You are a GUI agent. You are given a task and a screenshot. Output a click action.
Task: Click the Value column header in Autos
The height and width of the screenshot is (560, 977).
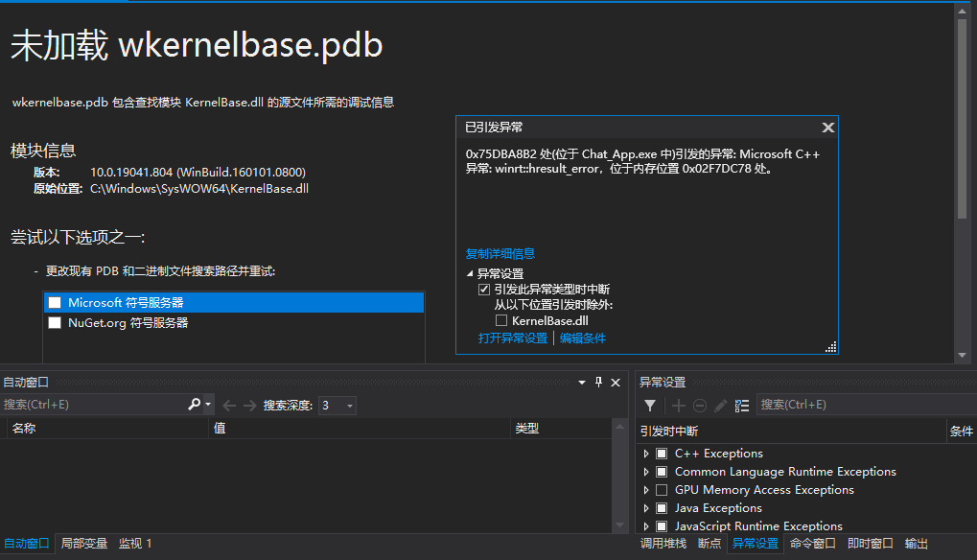pyautogui.click(x=359, y=429)
